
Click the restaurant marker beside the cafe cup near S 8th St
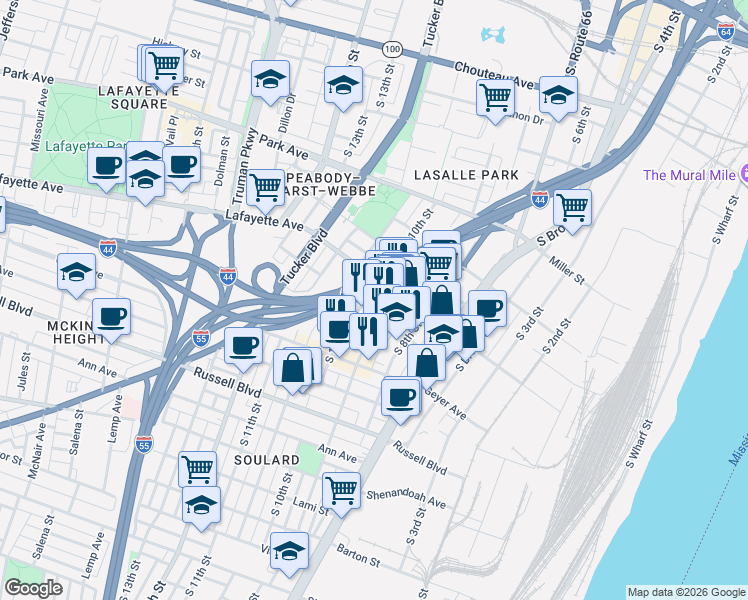[x=368, y=332]
